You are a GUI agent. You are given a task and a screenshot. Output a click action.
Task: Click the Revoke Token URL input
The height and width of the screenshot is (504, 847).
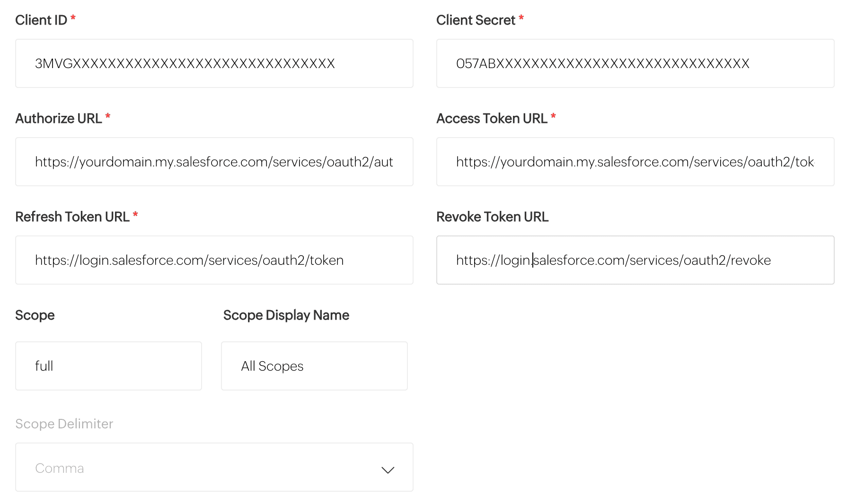coord(635,260)
